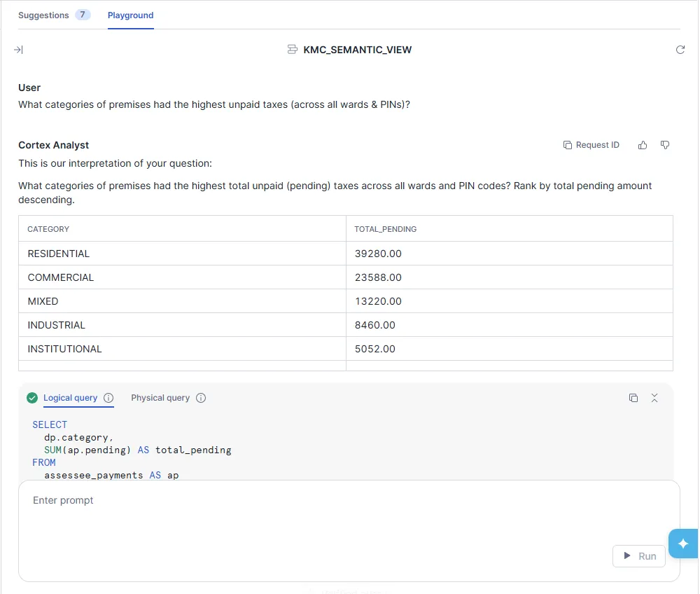The height and width of the screenshot is (594, 700).
Task: Click the thumbs up feedback icon
Action: tap(643, 145)
